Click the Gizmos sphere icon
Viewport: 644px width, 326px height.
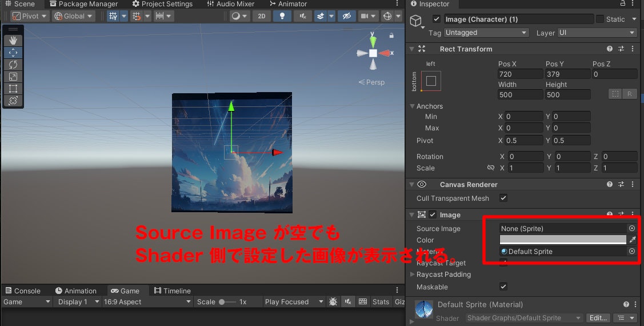coord(387,16)
